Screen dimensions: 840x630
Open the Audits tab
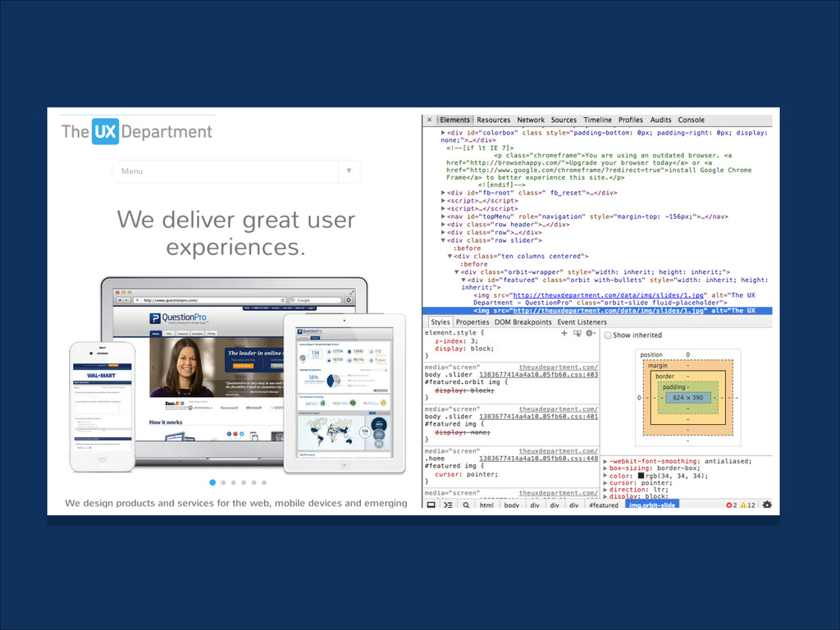(660, 120)
